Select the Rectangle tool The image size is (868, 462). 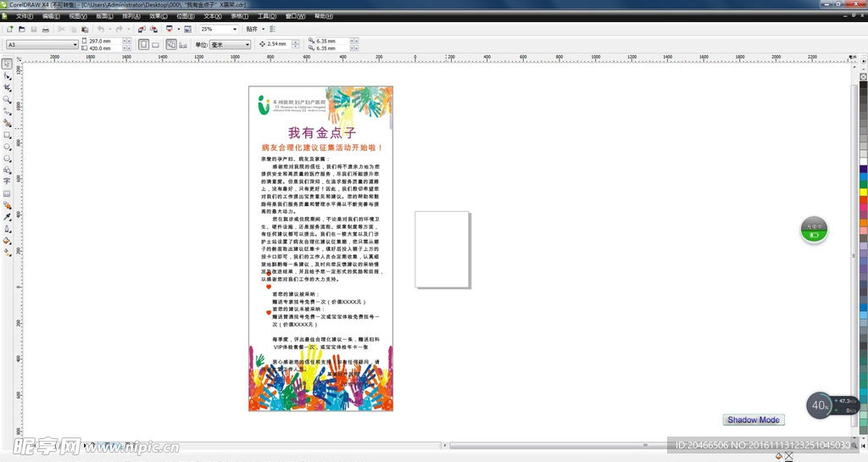coord(7,135)
